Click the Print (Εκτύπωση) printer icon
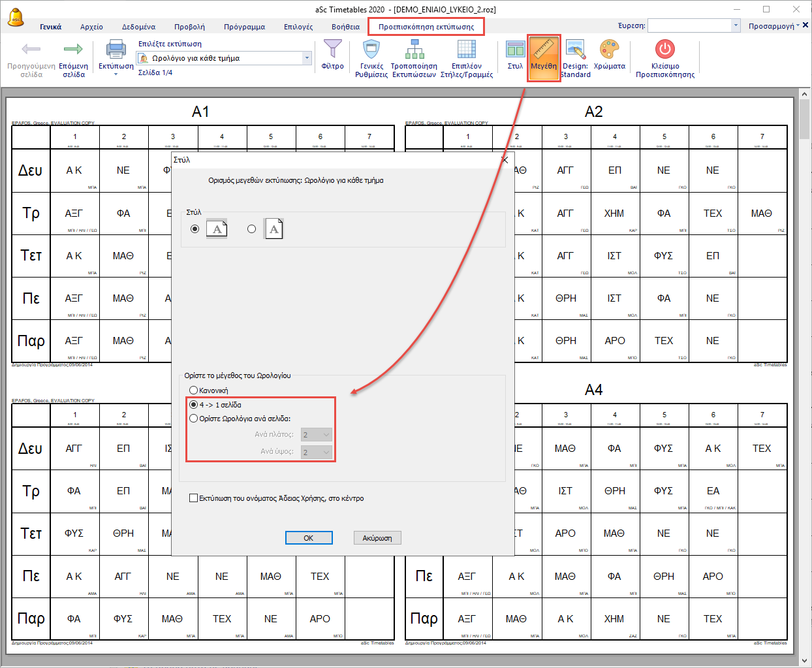The image size is (812, 668). click(116, 50)
